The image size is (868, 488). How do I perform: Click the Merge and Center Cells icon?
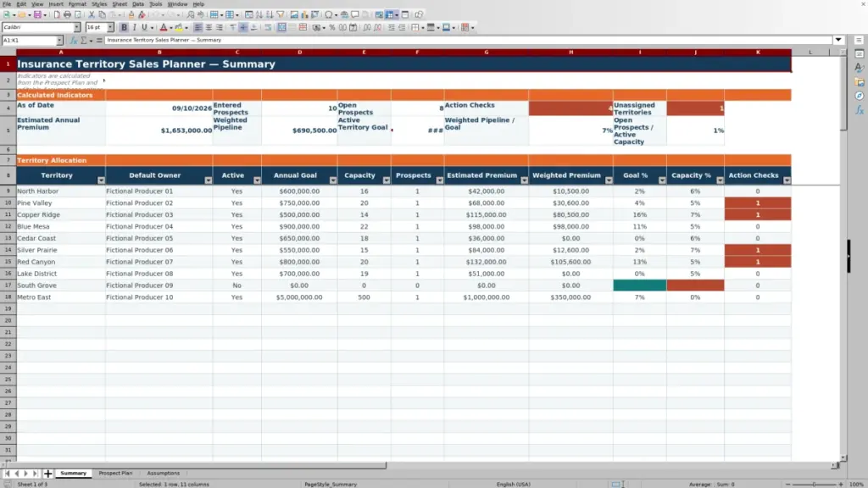[x=281, y=28]
